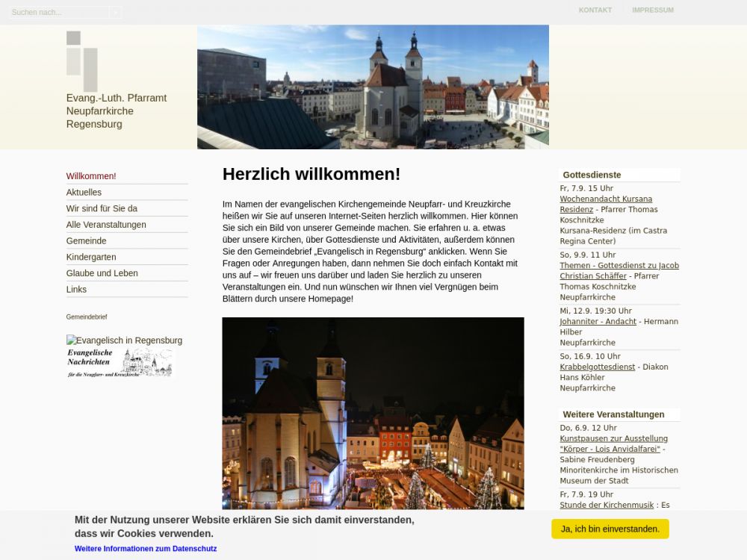Click the panoramic Neupfarrkirche header image
This screenshot has width=747, height=560.
tap(373, 87)
